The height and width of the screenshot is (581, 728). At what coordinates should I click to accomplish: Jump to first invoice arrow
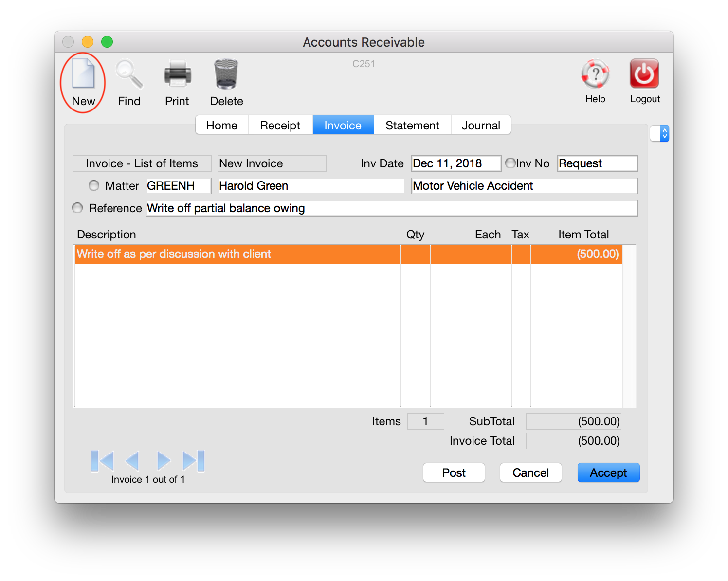[x=102, y=461]
